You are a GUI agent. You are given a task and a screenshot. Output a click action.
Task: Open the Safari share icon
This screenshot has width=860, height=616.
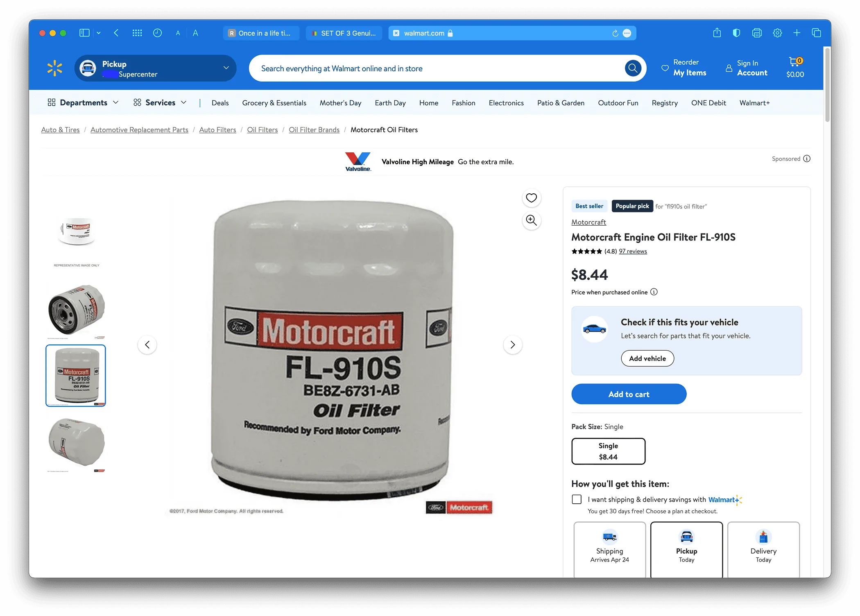[717, 33]
